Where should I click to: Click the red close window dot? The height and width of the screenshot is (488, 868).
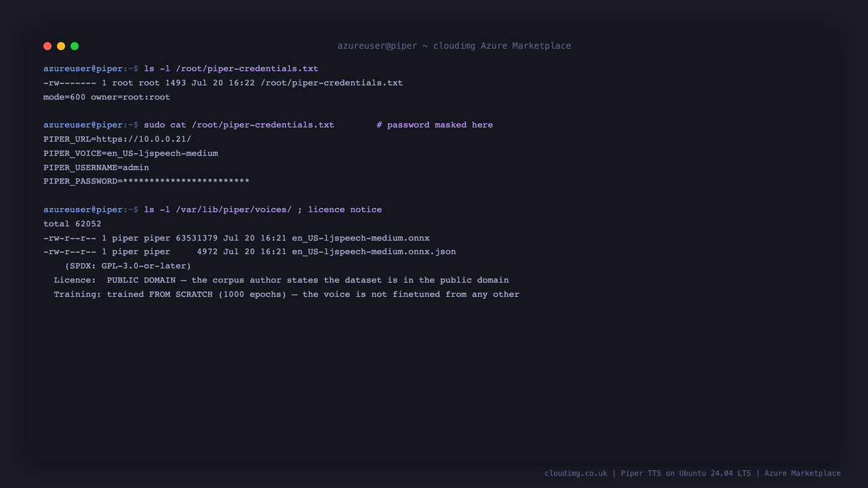(47, 46)
